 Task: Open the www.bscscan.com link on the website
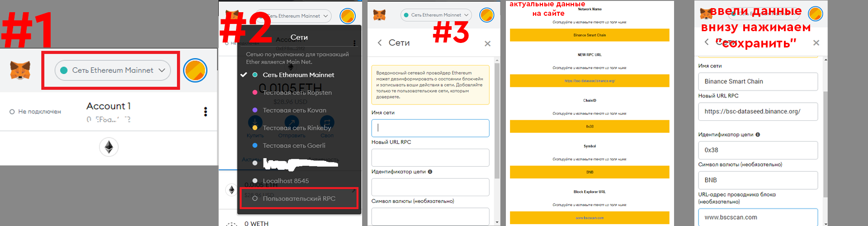[590, 218]
